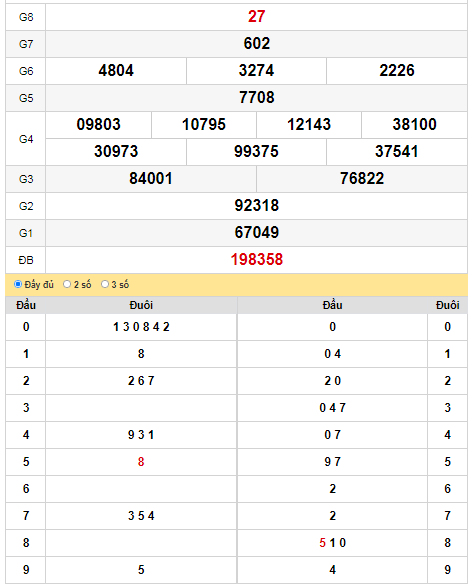The width and height of the screenshot is (471, 587).
Task: Click G6 number 4804
Action: tap(116, 71)
